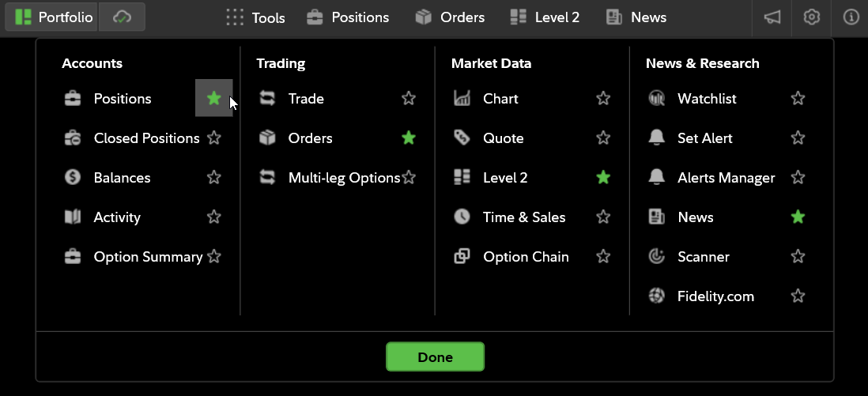Open the settings gear icon
Image resolution: width=868 pixels, height=396 pixels.
[x=812, y=17]
